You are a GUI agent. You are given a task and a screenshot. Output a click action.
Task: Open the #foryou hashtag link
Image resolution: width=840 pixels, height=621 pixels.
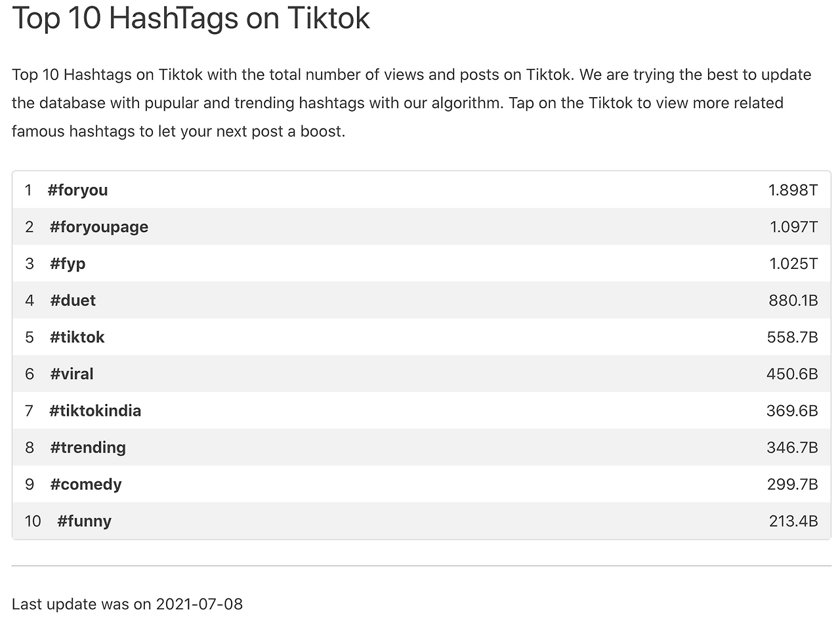click(77, 190)
